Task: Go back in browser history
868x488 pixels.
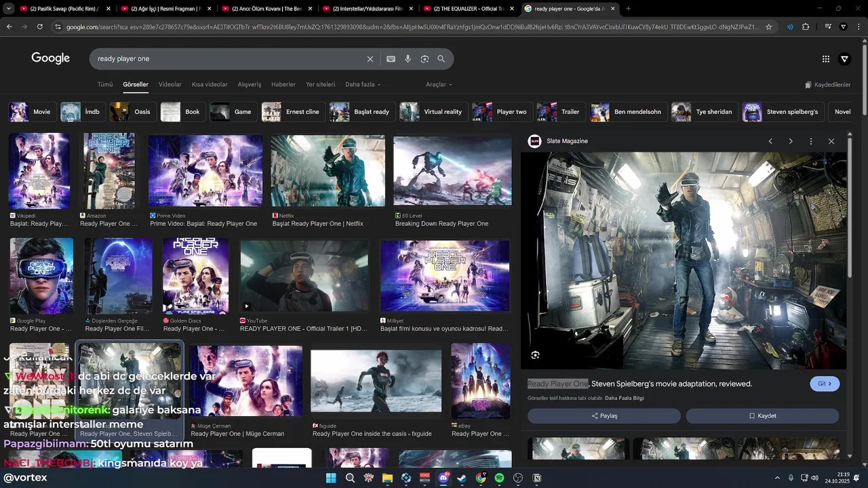Action: click(x=9, y=27)
